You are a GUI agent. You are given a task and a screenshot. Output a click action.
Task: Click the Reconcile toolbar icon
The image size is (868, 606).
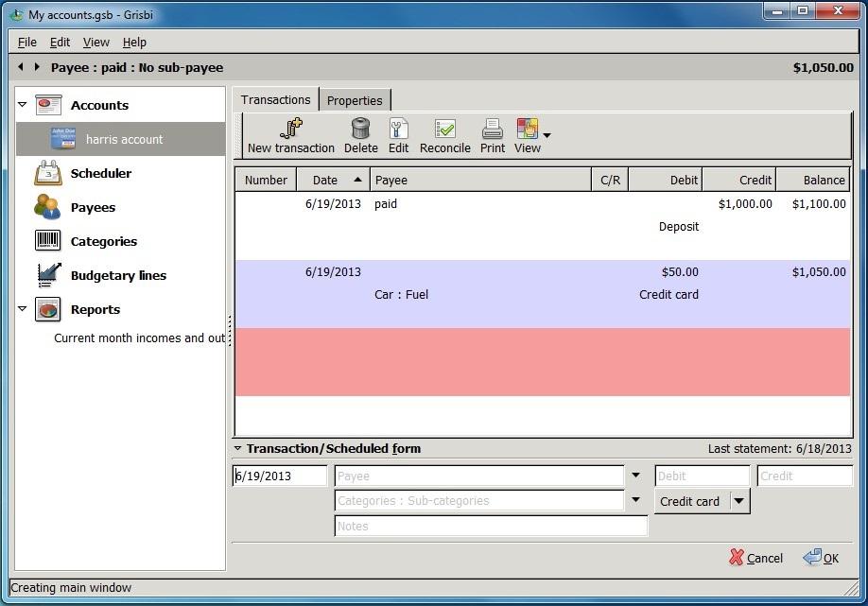click(444, 130)
